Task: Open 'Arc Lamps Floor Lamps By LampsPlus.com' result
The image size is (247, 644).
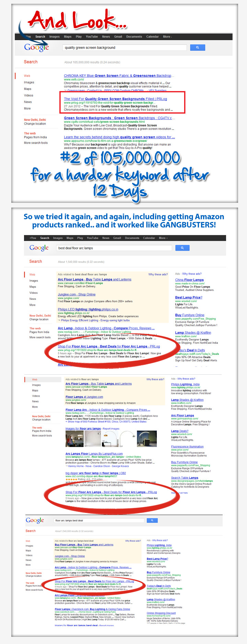Action: (94, 454)
